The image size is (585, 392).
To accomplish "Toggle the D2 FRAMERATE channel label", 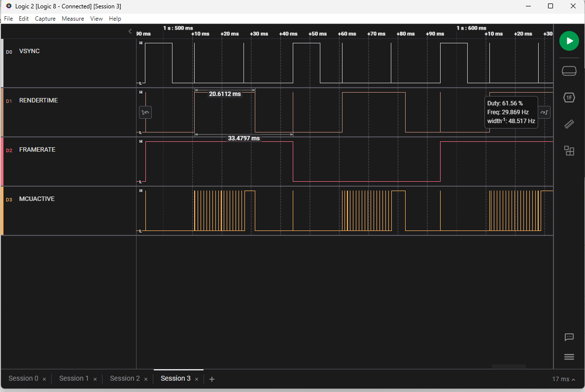I will coord(32,149).
